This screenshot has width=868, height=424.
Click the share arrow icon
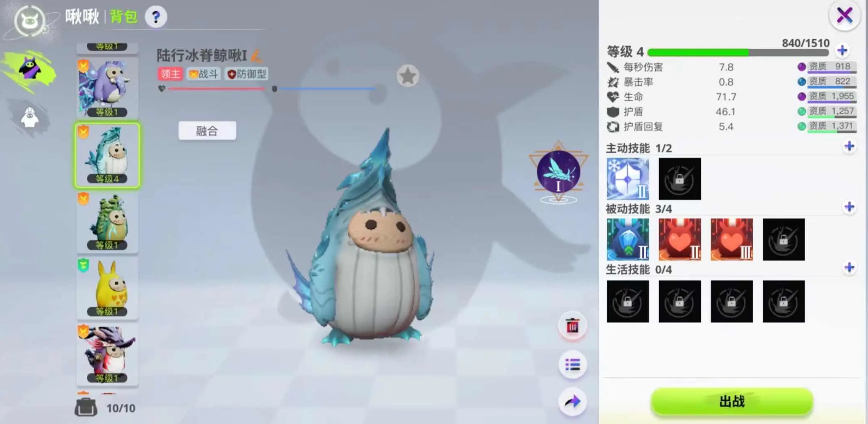point(572,402)
